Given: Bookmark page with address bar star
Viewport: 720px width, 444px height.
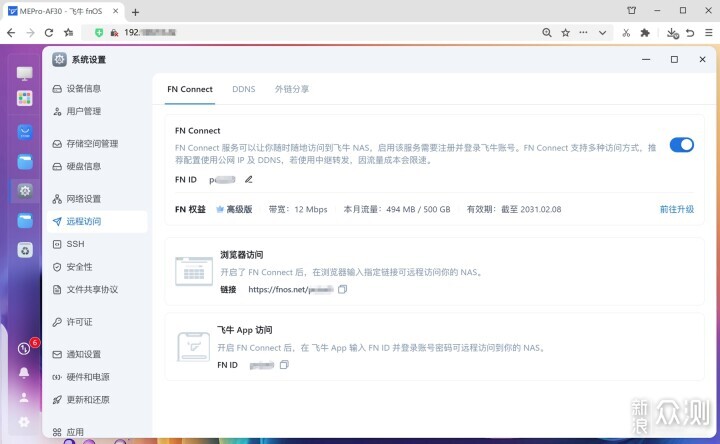Looking at the screenshot, I should click(565, 33).
